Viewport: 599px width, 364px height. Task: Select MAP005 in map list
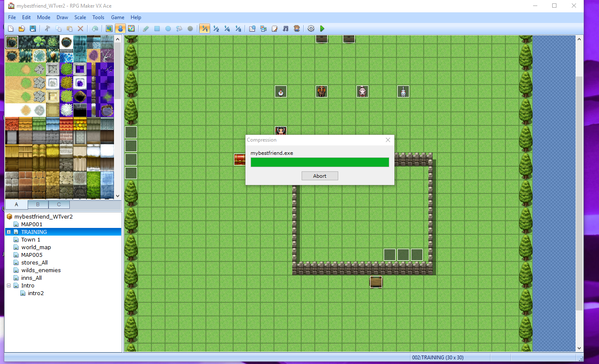(x=32, y=255)
